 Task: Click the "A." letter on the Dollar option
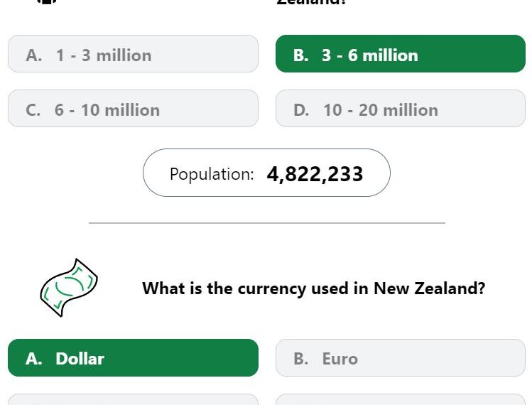tap(34, 359)
